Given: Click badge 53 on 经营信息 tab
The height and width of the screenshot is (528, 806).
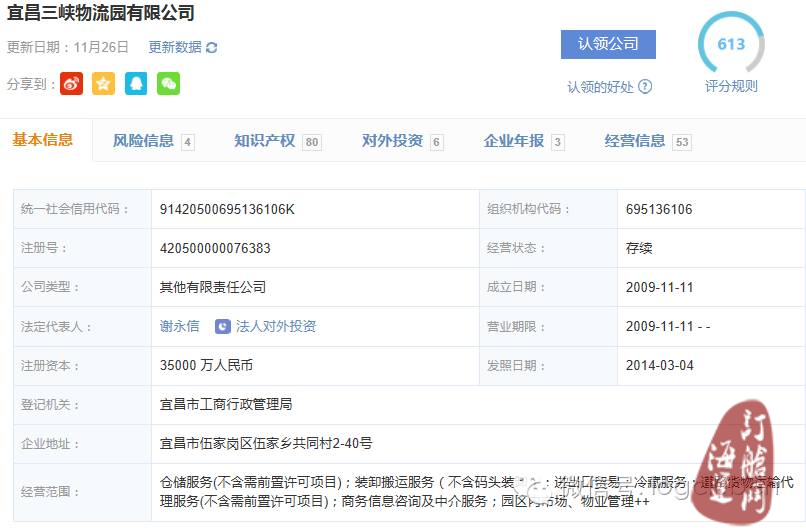Looking at the screenshot, I should (x=682, y=142).
